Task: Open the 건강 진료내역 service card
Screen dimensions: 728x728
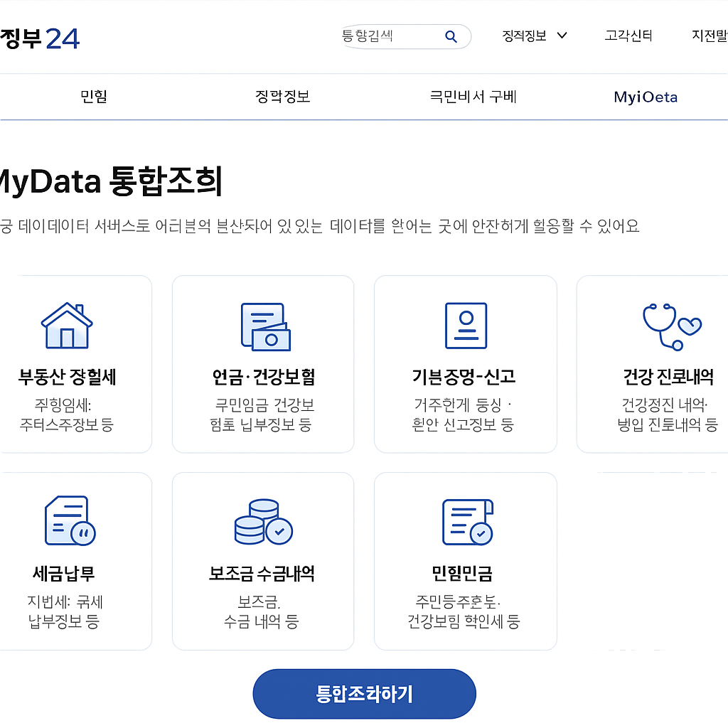Action: (x=668, y=364)
